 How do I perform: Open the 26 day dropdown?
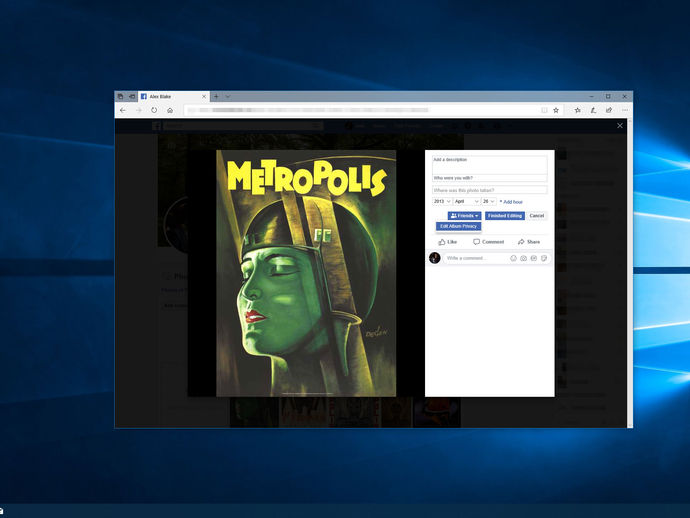(489, 202)
